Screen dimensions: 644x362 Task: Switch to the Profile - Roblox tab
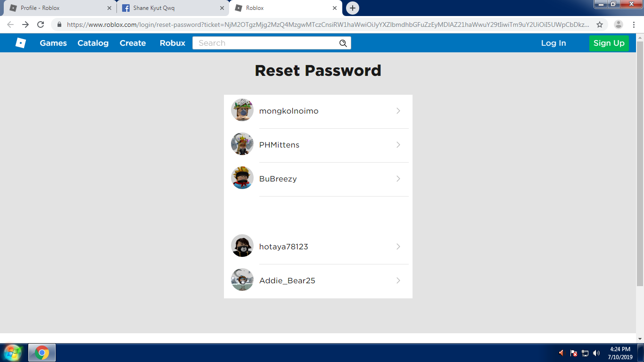coord(59,8)
